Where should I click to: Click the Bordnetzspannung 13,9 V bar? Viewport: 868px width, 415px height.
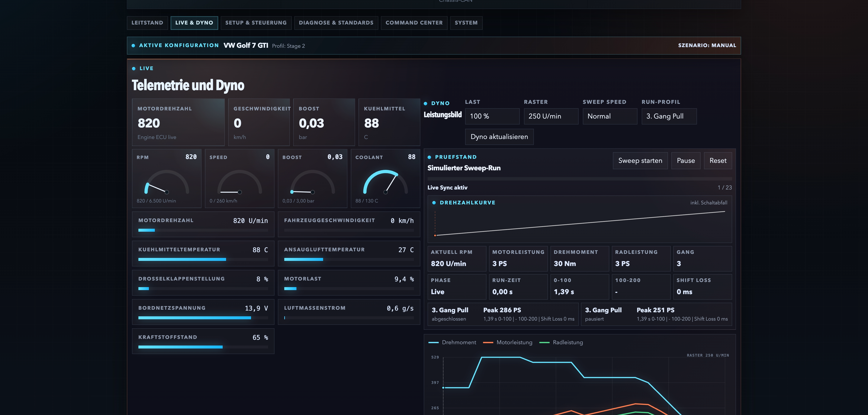point(203,318)
